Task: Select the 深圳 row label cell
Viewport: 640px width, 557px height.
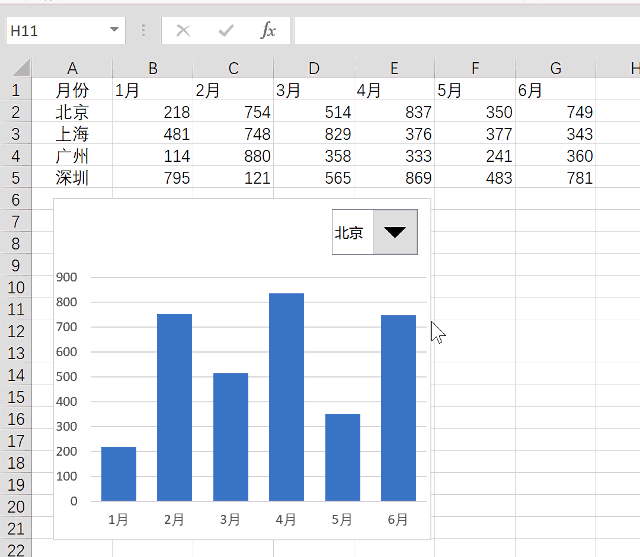Action: [x=72, y=178]
